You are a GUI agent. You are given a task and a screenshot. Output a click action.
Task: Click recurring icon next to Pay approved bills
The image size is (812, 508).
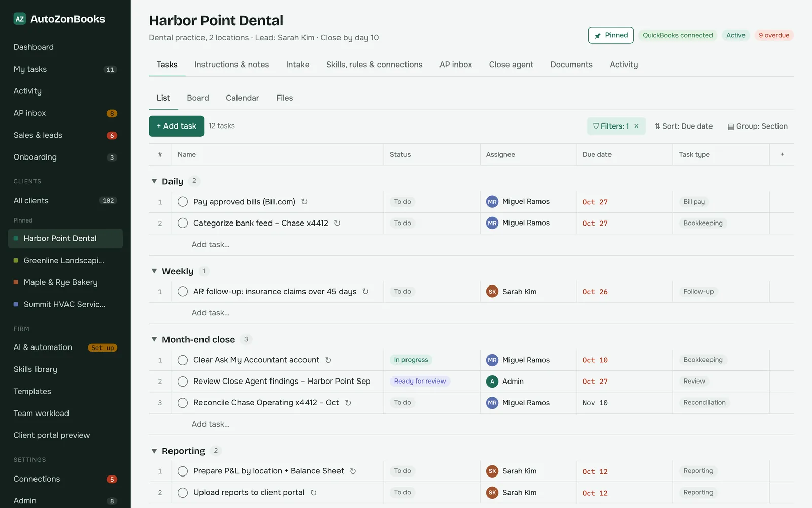pyautogui.click(x=304, y=202)
